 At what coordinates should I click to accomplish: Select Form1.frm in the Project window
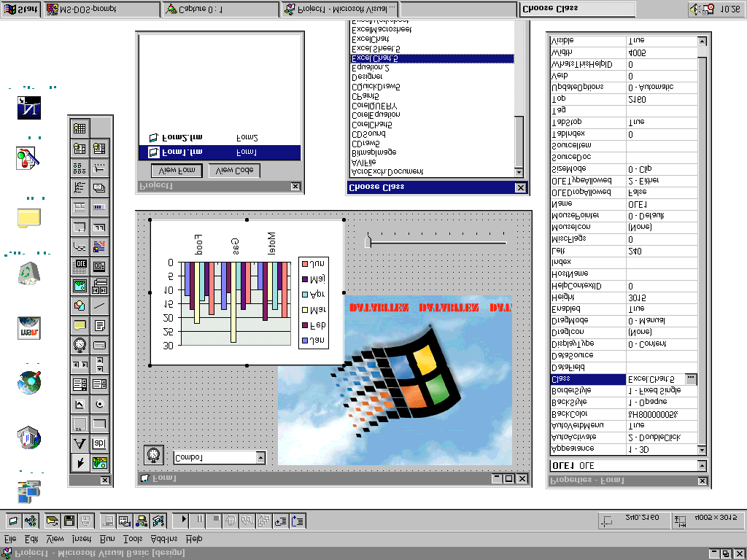pos(220,152)
